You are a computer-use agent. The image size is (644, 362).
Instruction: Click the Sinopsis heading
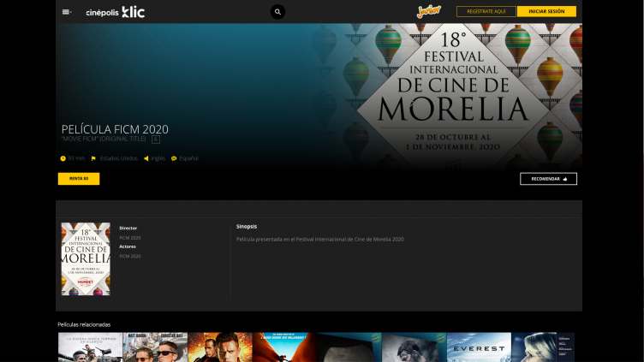pos(247,227)
